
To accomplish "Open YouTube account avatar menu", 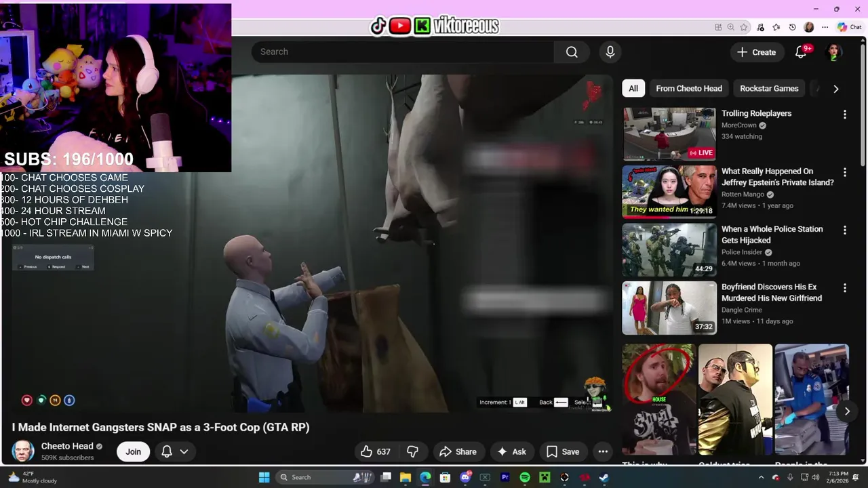I will (834, 52).
